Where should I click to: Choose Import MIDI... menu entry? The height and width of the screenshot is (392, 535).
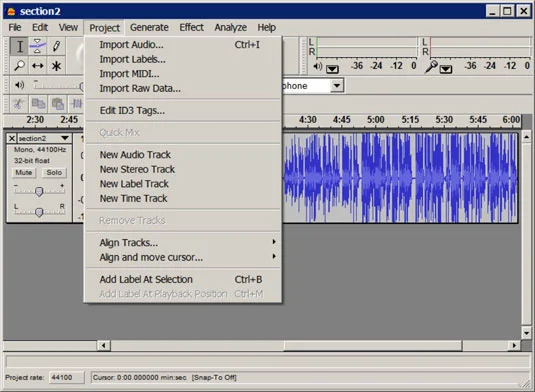184,74
